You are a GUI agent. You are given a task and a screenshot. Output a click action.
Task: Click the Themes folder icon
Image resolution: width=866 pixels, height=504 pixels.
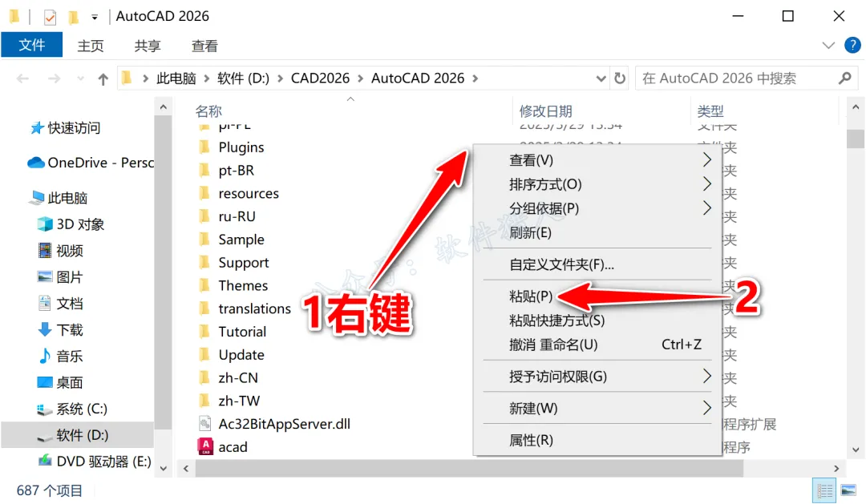pyautogui.click(x=204, y=284)
